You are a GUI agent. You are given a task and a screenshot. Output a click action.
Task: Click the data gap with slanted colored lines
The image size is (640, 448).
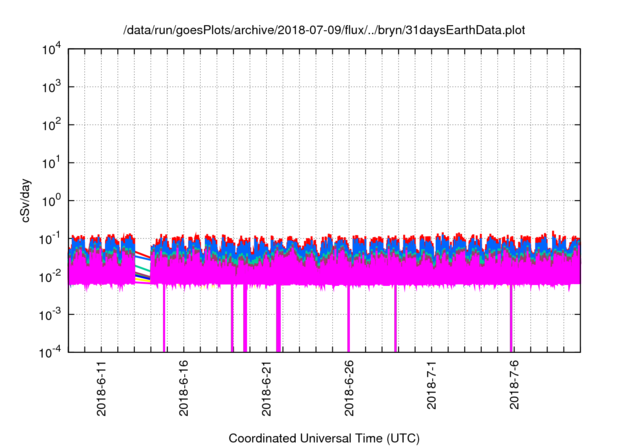pos(142,266)
